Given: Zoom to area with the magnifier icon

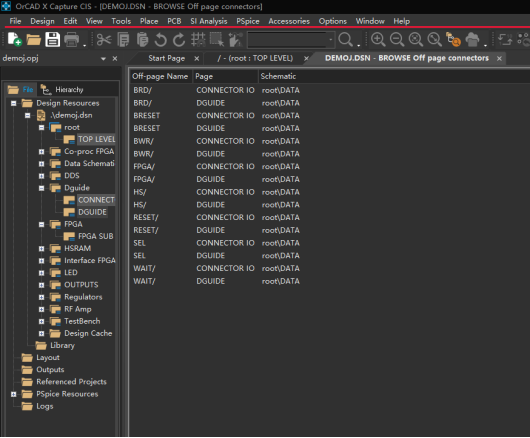Looking at the screenshot, I should click(416, 40).
